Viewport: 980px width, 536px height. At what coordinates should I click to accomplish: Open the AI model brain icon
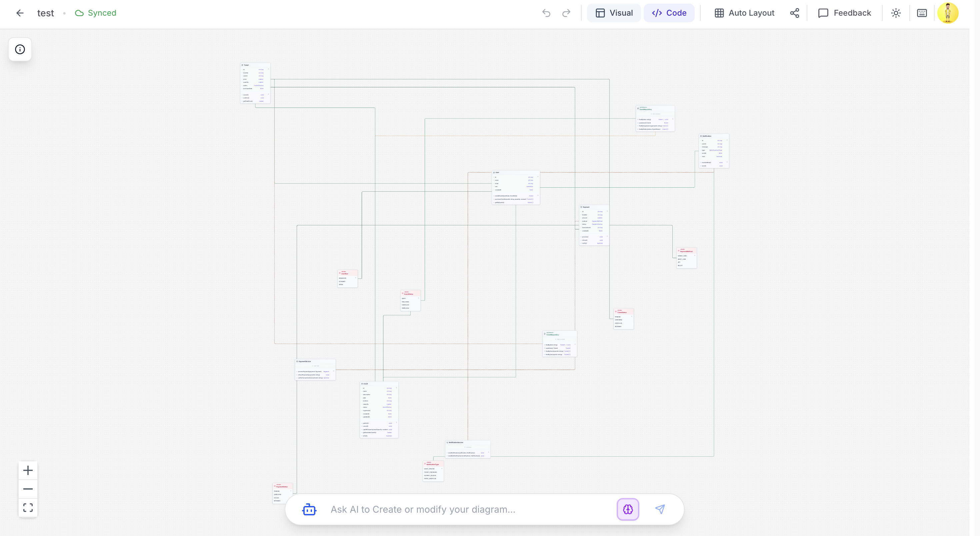click(628, 509)
